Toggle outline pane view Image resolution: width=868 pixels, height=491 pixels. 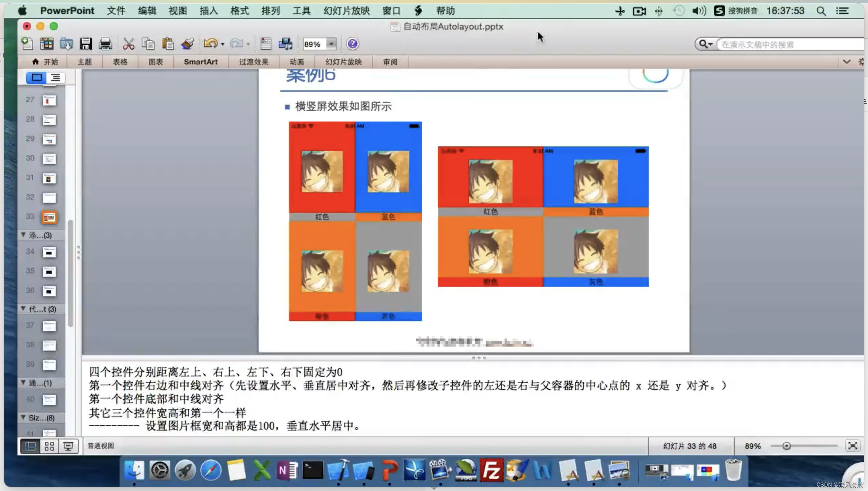[x=56, y=78]
